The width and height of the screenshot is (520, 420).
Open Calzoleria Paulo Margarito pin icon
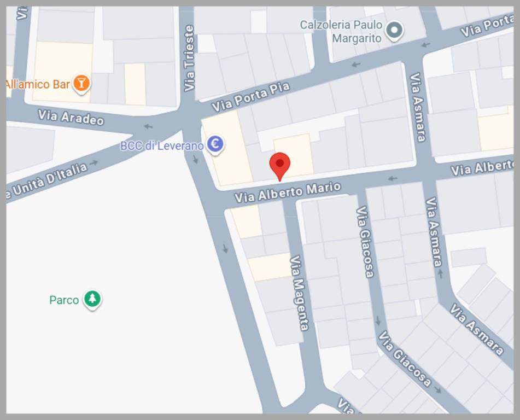[x=394, y=31]
